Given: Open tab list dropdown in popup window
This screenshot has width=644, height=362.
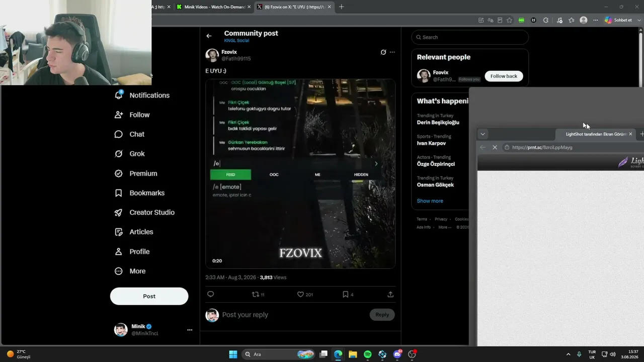Looking at the screenshot, I should coord(482,134).
